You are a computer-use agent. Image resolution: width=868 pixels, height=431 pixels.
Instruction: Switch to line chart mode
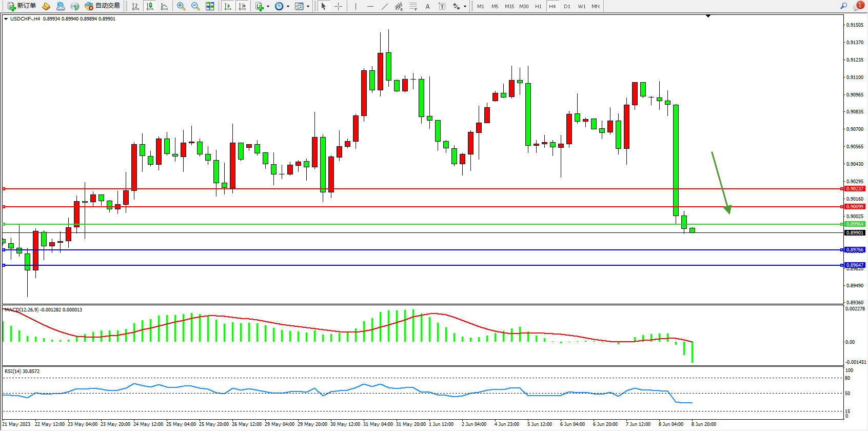click(164, 6)
